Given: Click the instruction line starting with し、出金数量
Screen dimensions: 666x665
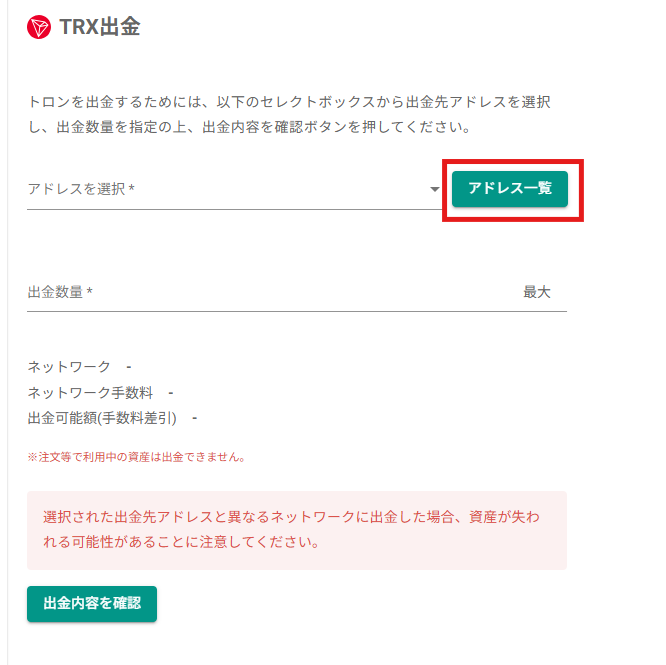Looking at the screenshot, I should point(249,127).
